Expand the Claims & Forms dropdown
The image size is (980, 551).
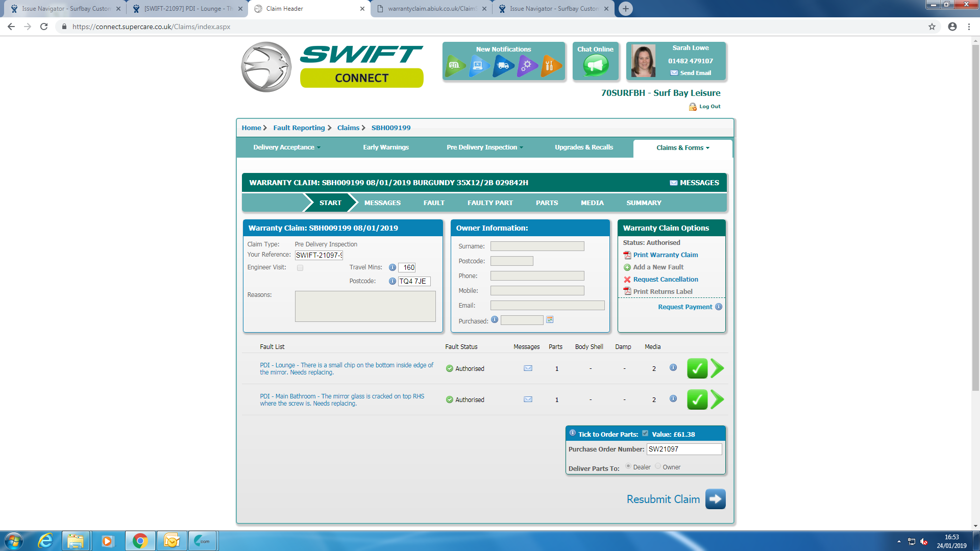682,148
